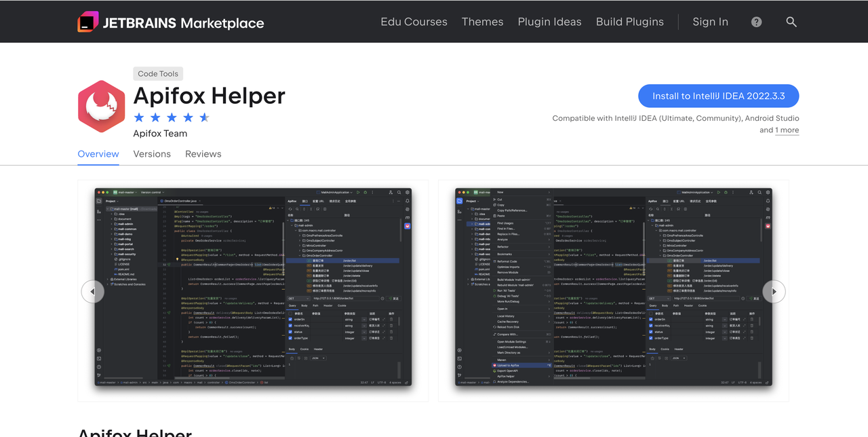
Task: Advance to the next screenshot with the arrow
Action: pyautogui.click(x=774, y=291)
